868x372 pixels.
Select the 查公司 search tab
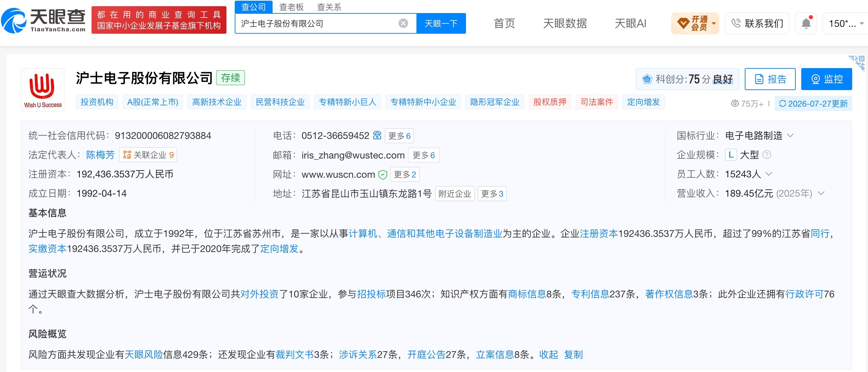tap(254, 7)
